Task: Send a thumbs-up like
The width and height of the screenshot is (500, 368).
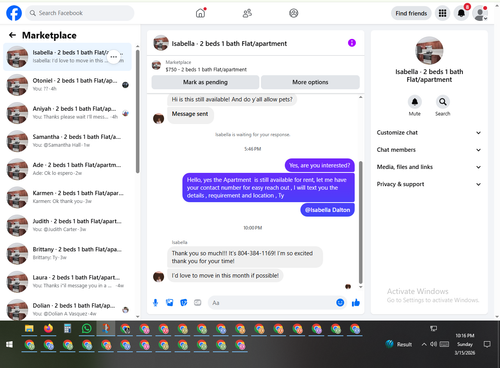Action: coord(356,303)
